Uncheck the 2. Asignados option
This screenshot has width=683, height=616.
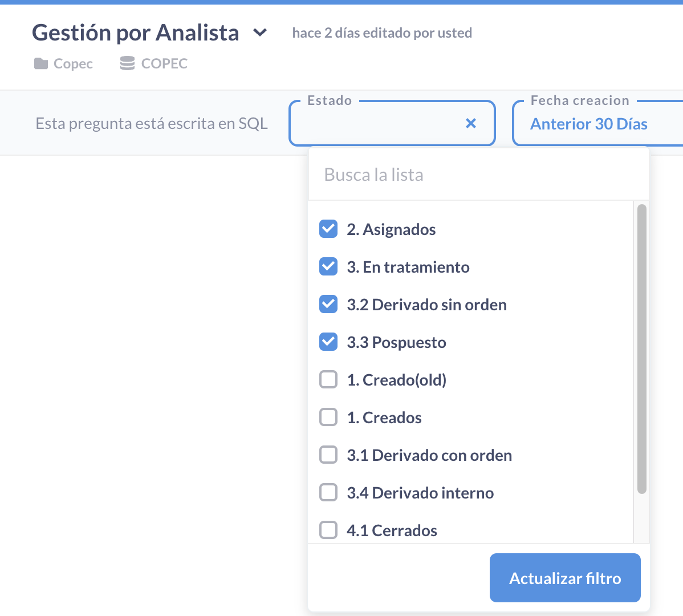pos(328,229)
